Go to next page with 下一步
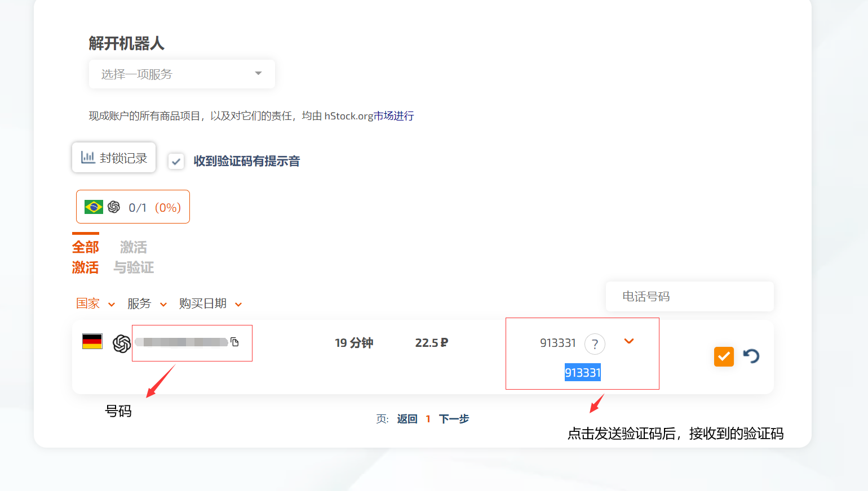 (x=454, y=419)
